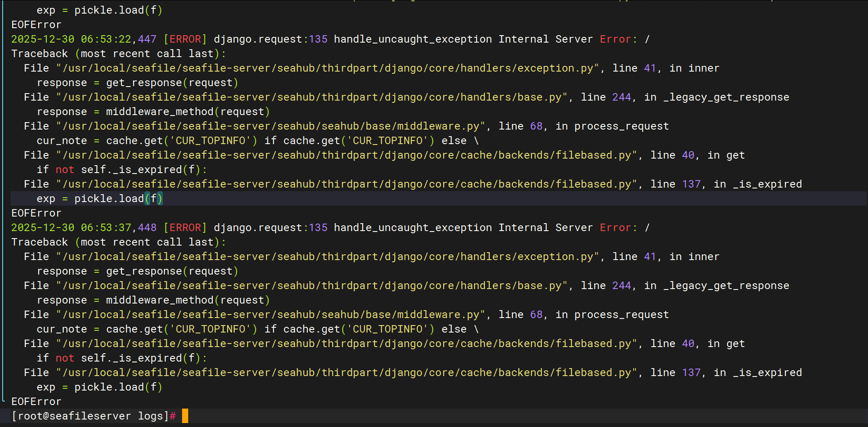Open filebased.py line 40 path in 06:53:37 traceback
The image size is (868, 427).
(346, 344)
